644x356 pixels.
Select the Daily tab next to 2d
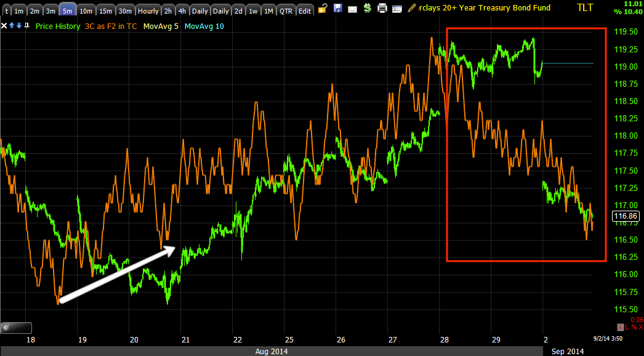pos(221,10)
